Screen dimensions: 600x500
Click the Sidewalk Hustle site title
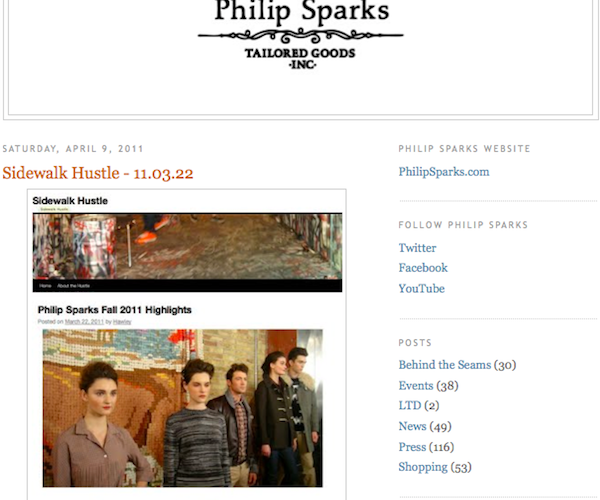(x=70, y=201)
